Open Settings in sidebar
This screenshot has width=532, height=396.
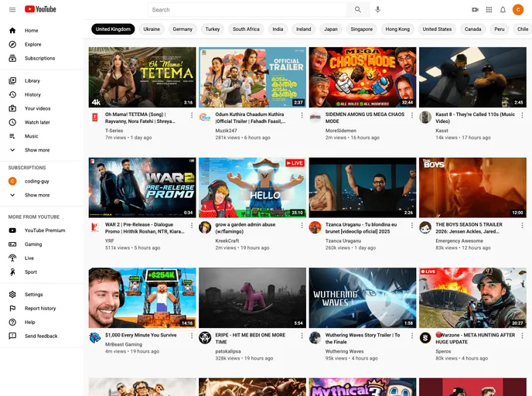42,295
